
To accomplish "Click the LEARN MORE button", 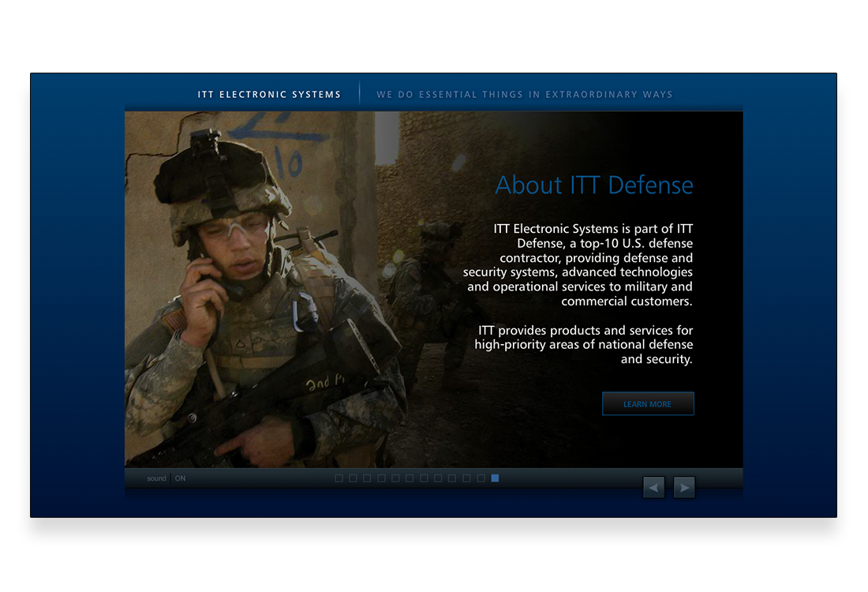I will (x=648, y=403).
